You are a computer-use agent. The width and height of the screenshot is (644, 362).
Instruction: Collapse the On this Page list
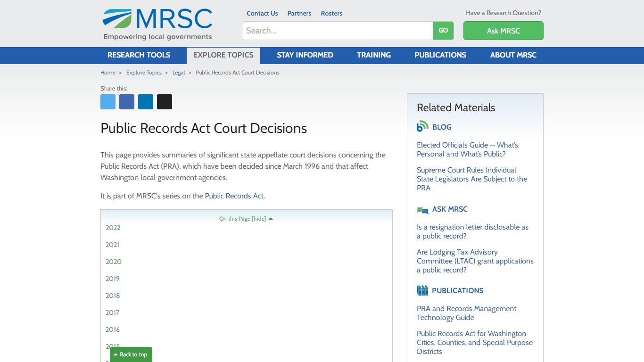(246, 219)
